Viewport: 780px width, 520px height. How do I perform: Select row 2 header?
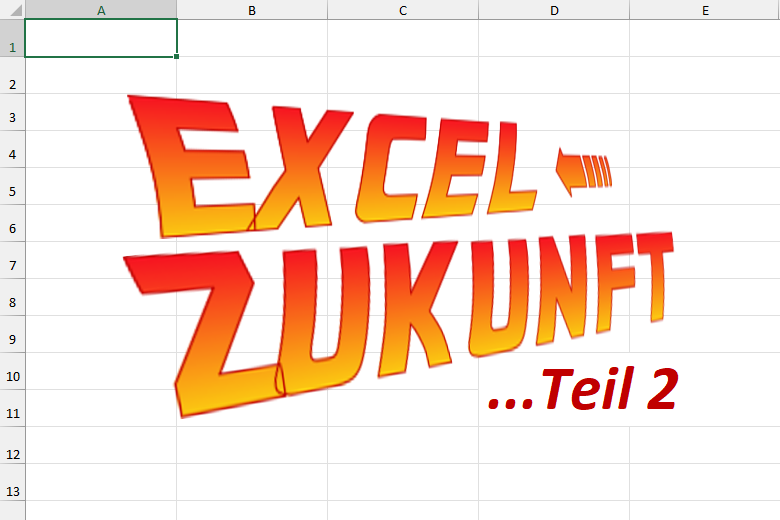[12, 75]
